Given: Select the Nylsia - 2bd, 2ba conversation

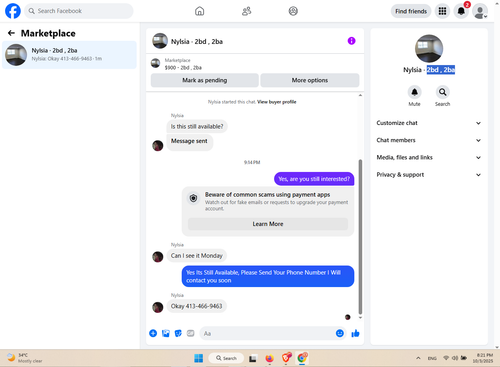Looking at the screenshot, I should [69, 55].
